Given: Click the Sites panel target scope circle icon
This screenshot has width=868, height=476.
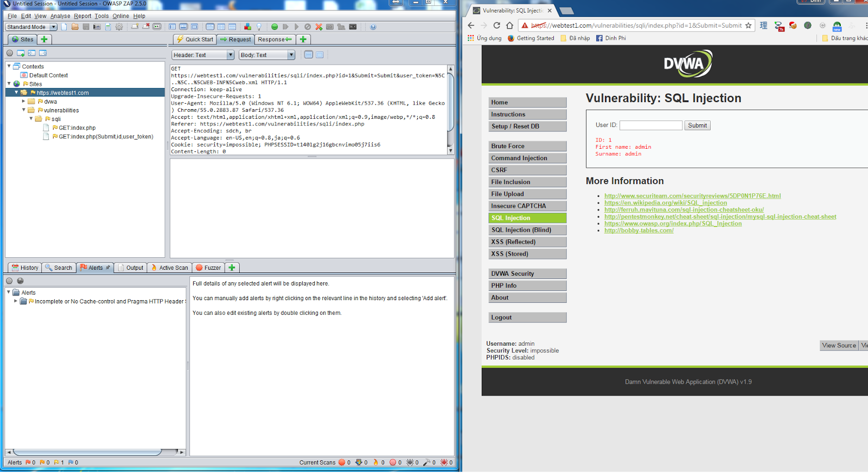Looking at the screenshot, I should tap(10, 53).
